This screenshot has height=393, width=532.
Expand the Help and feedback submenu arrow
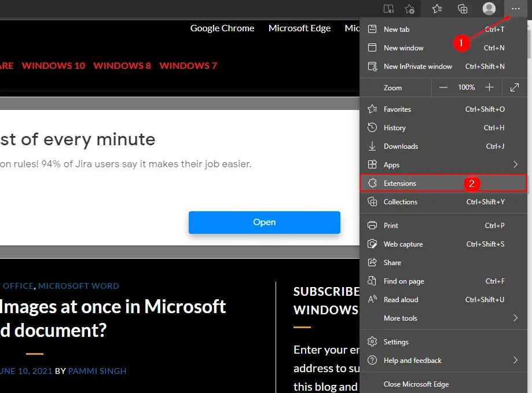[515, 360]
